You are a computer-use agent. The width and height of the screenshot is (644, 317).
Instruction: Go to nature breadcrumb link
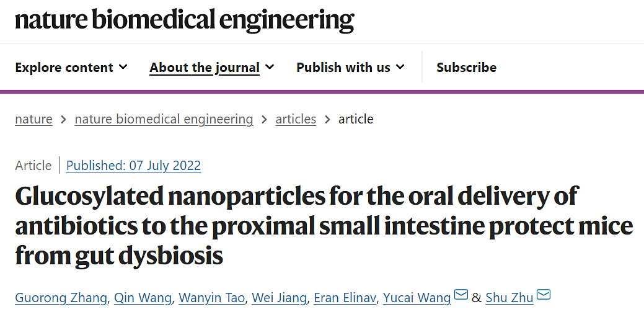[x=33, y=119]
